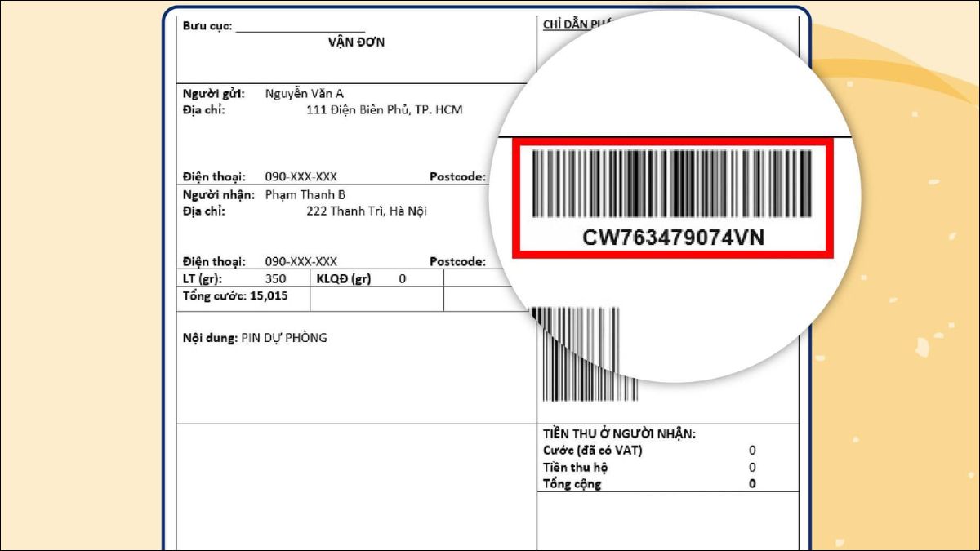980x551 pixels.
Task: Click the Người nhận label
Action: [x=218, y=194]
